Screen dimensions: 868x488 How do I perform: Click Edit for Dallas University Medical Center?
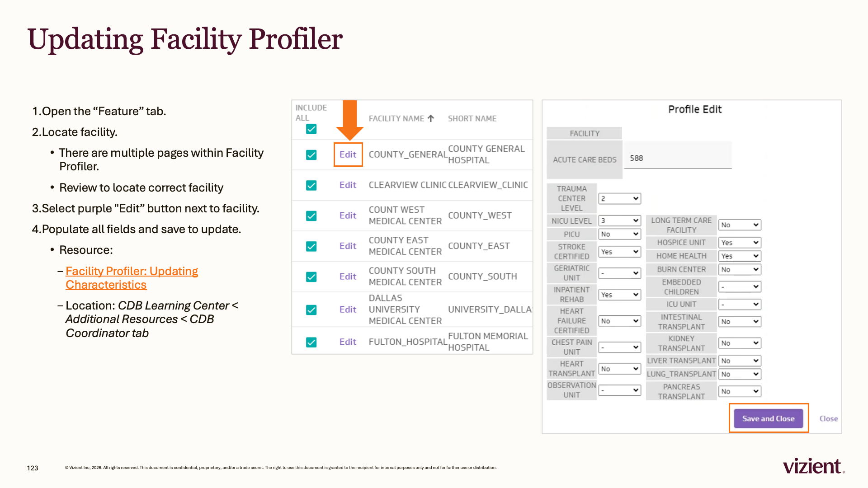[x=348, y=309]
